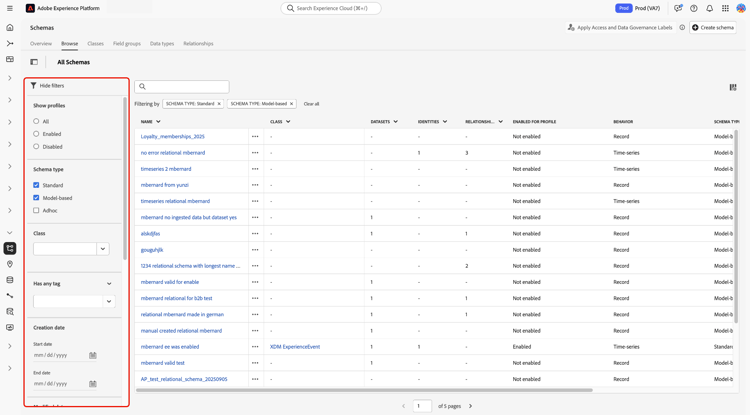
Task: Open the apps grid switcher
Action: 726,8
